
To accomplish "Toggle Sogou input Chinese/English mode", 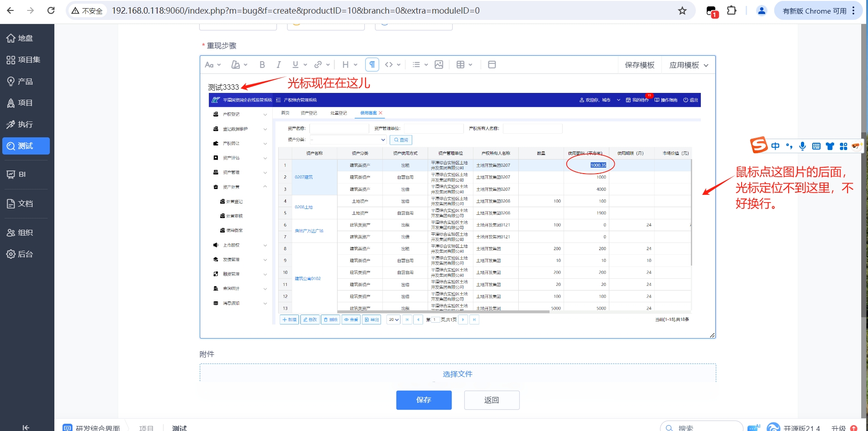I will (775, 146).
